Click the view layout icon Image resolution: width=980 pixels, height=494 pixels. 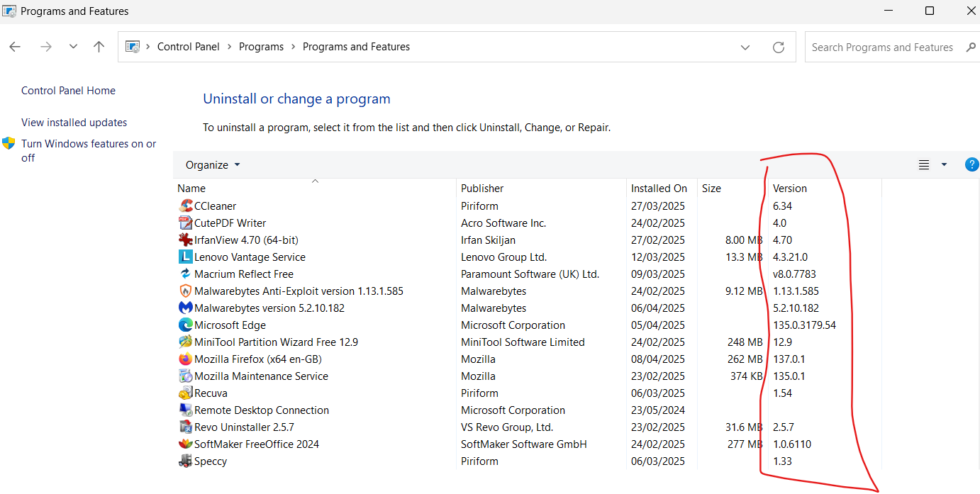(924, 164)
